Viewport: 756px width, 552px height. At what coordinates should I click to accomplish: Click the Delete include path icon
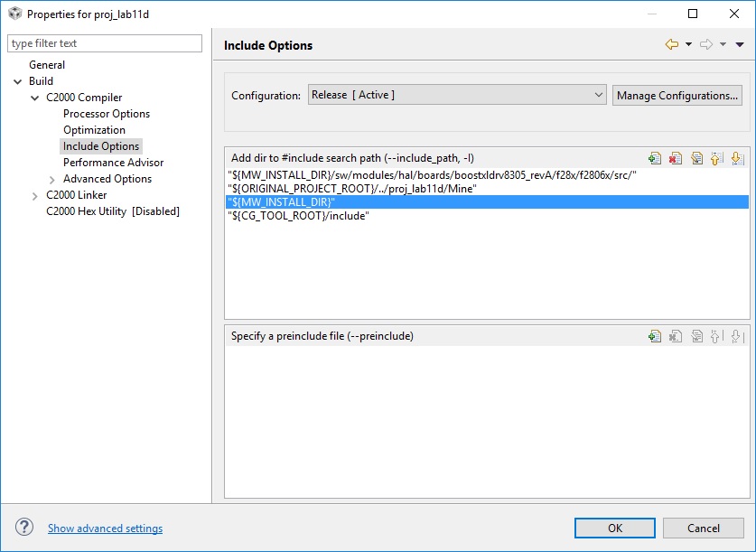tap(676, 158)
